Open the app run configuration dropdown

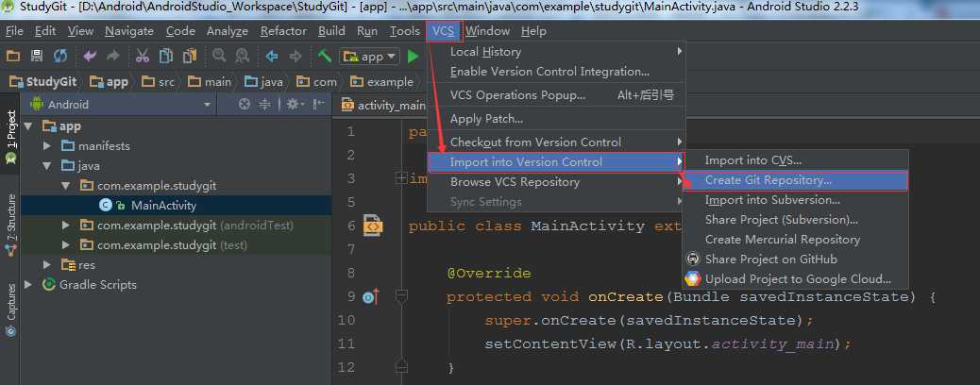tap(369, 57)
